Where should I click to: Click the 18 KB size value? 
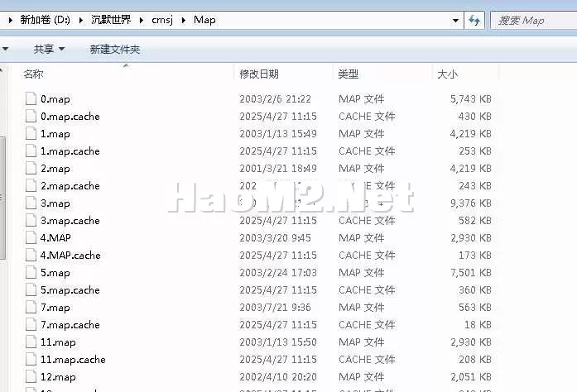478,325
